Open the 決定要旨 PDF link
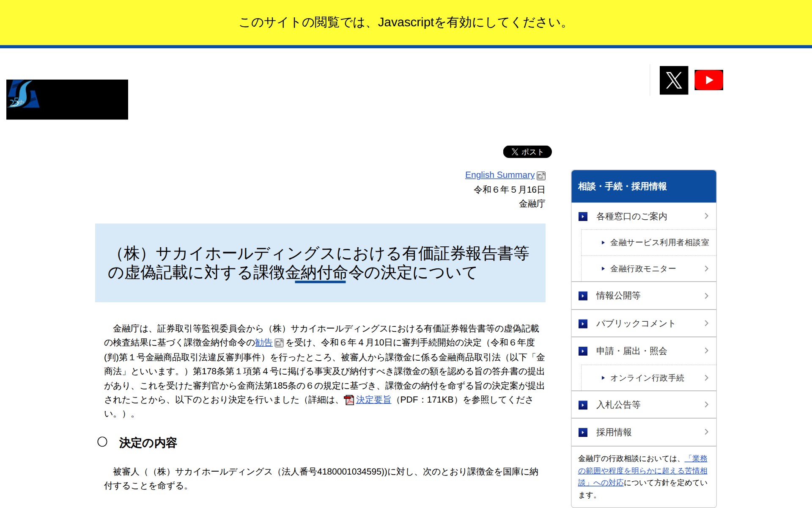 click(x=373, y=400)
